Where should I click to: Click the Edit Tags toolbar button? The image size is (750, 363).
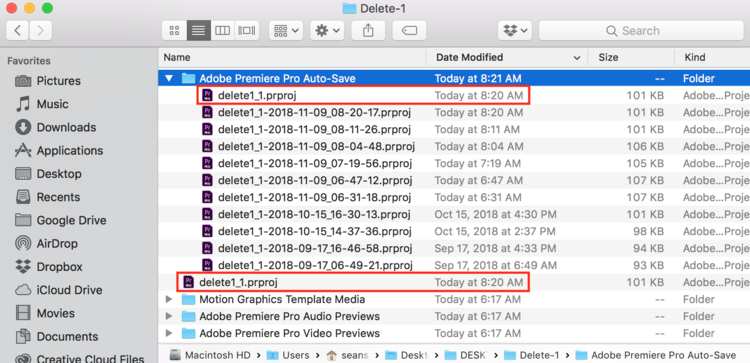pyautogui.click(x=409, y=31)
